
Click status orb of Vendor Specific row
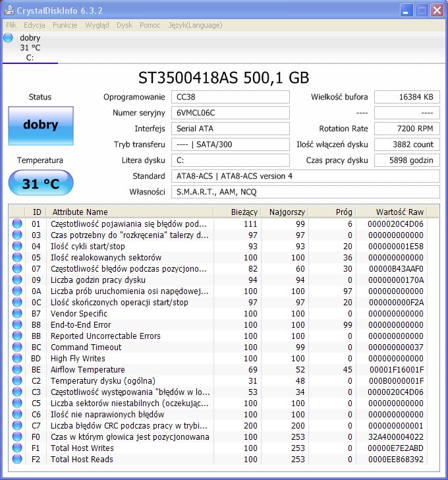point(17,313)
